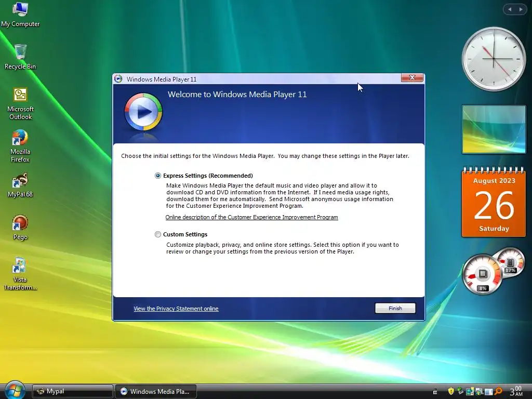Viewport: 532px width, 399px height.
Task: Open the My Computer desktop icon
Action: tap(20, 14)
